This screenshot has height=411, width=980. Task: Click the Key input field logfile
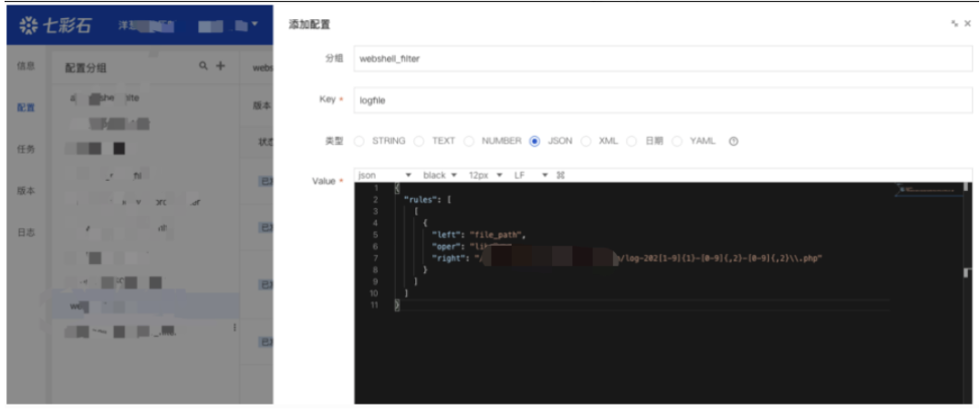point(662,100)
